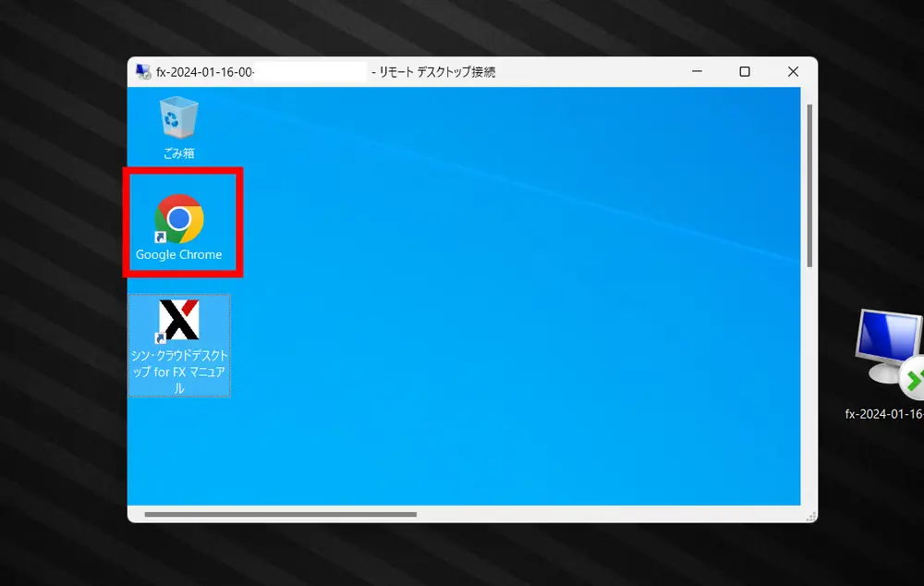Select the ごみ箱 recycle bin icon
924x586 pixels.
click(179, 118)
